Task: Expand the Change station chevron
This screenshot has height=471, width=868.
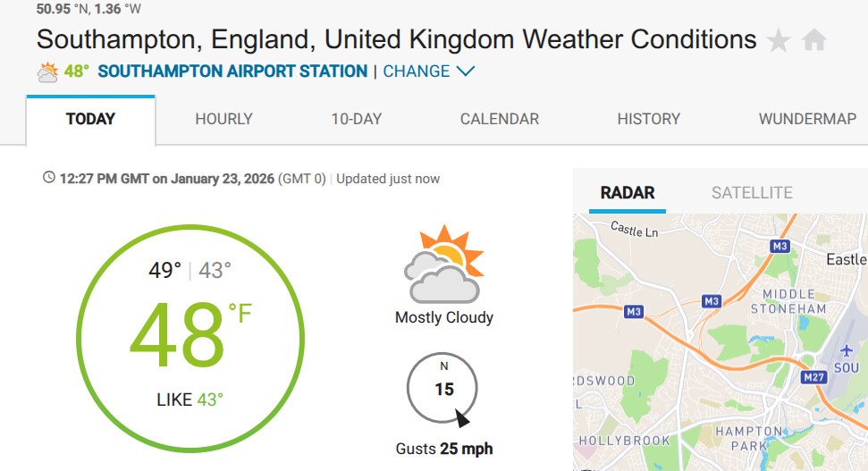Action: click(x=466, y=71)
